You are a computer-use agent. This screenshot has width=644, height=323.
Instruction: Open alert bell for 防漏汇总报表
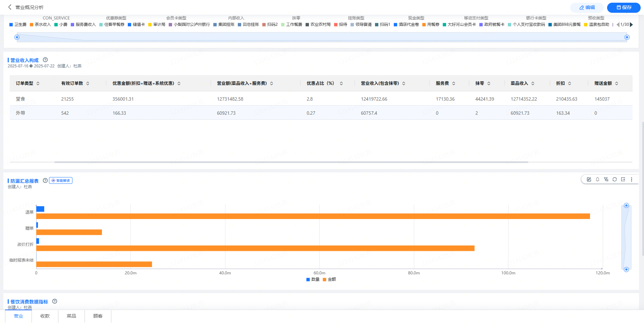click(597, 179)
